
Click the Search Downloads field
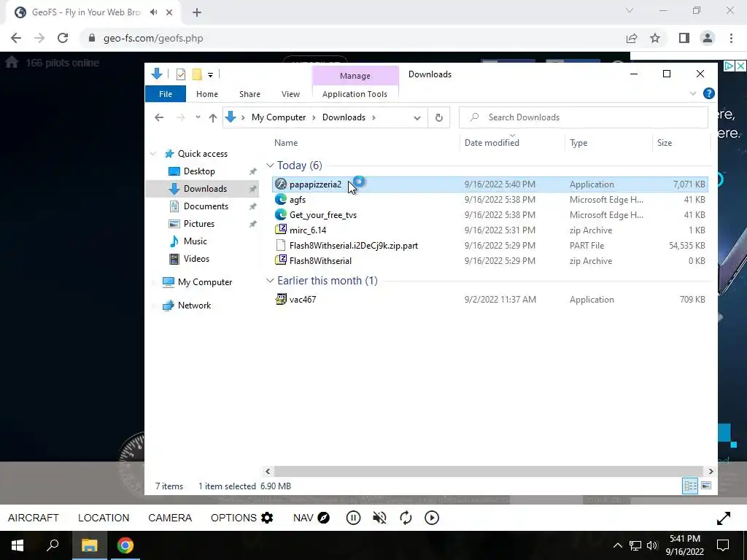coord(583,117)
